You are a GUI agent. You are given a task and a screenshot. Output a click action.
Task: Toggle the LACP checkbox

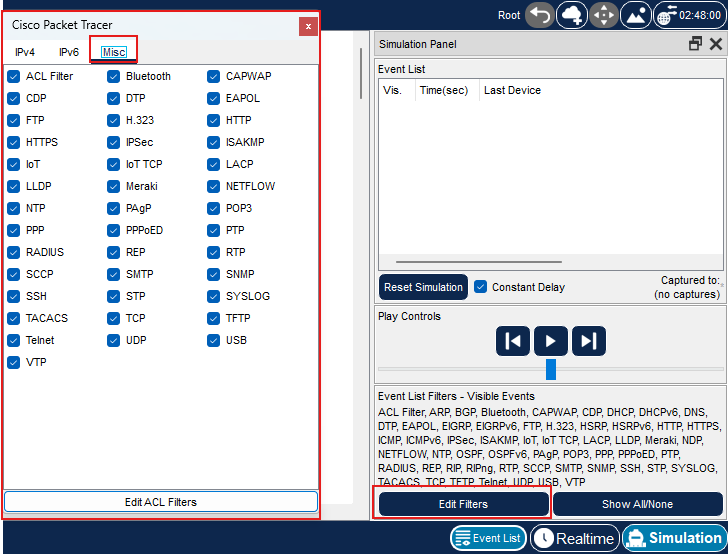click(213, 164)
